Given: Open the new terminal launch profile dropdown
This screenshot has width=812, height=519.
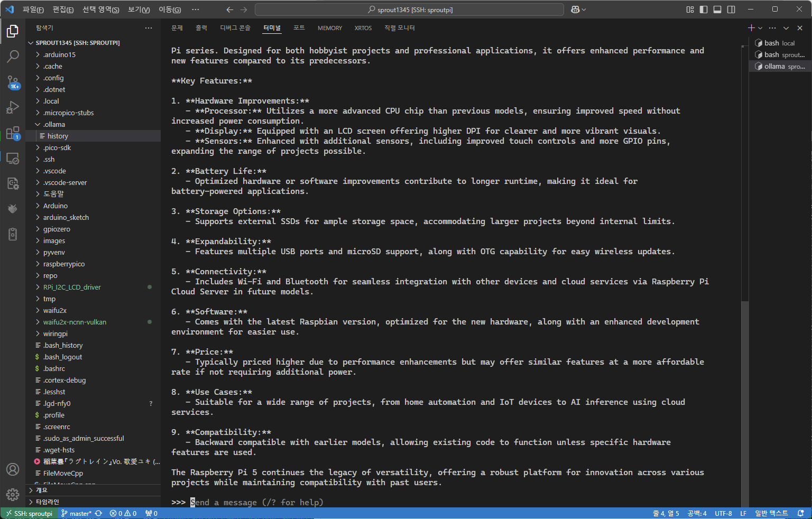Looking at the screenshot, I should coord(760,28).
